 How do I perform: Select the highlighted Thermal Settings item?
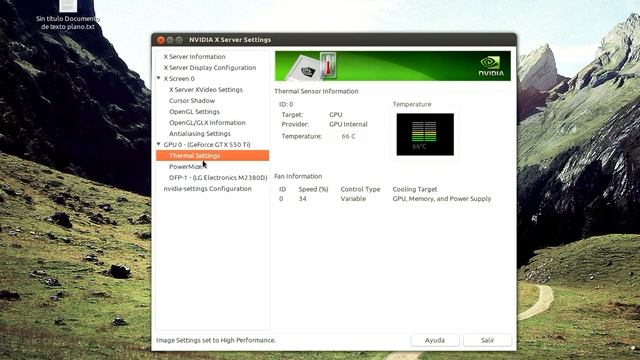point(212,156)
